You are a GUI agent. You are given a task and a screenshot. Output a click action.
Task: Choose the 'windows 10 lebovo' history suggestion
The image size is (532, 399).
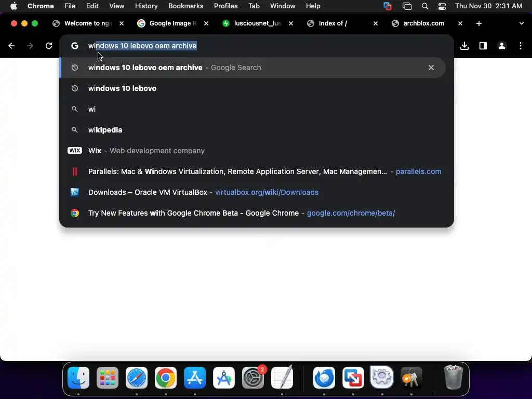pos(252,88)
